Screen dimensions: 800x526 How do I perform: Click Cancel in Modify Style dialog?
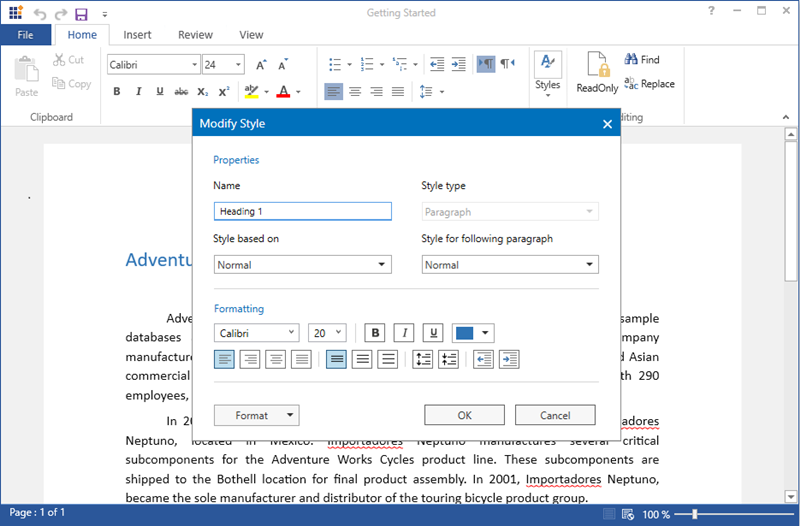pyautogui.click(x=555, y=415)
